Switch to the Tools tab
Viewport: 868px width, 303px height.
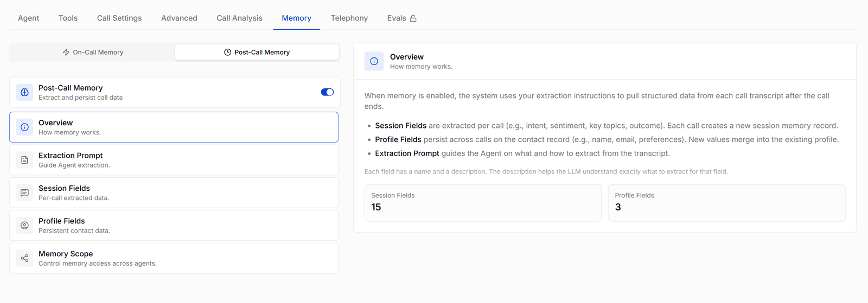68,18
